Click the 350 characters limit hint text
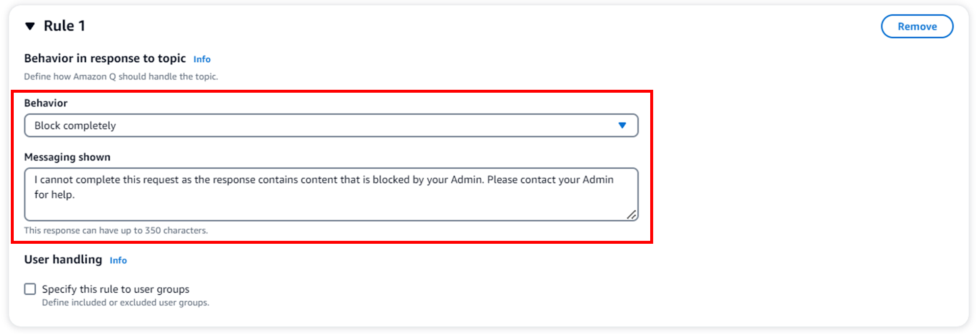980x334 pixels. coord(116,231)
